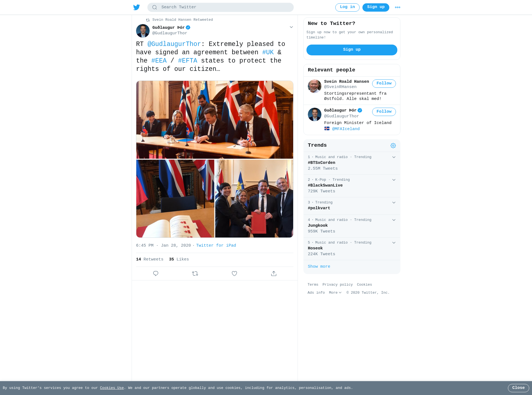Expand options for Hoseok trend
This screenshot has height=395, width=532.
394,243
